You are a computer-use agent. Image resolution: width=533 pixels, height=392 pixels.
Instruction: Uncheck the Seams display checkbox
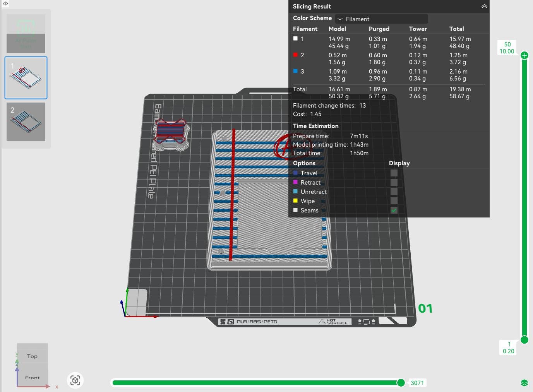pyautogui.click(x=394, y=210)
